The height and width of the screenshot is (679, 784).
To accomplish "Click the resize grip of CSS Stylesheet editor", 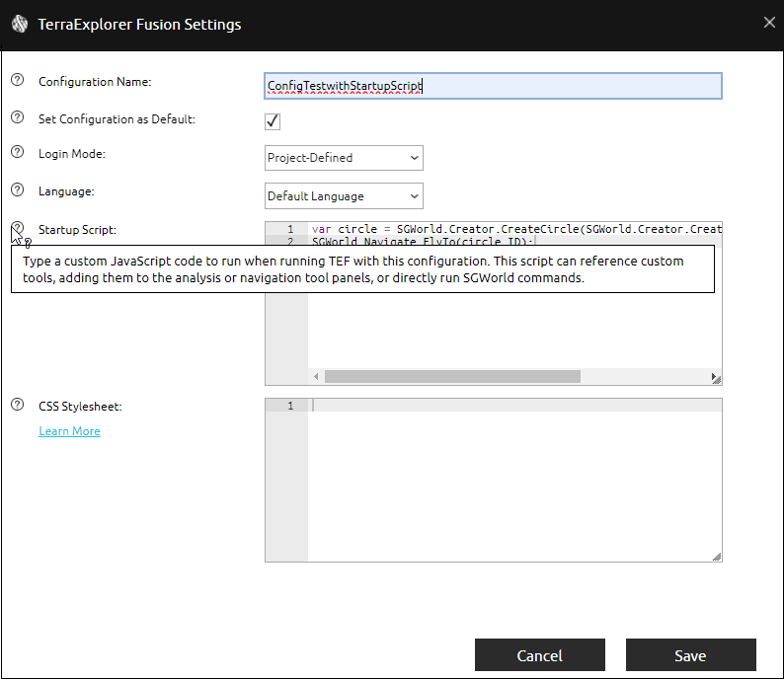I will pos(717,557).
